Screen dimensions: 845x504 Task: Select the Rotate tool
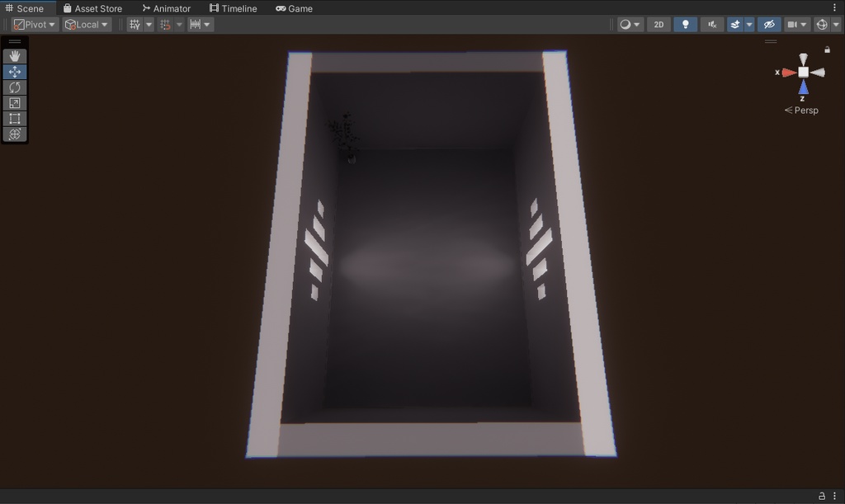click(x=15, y=87)
